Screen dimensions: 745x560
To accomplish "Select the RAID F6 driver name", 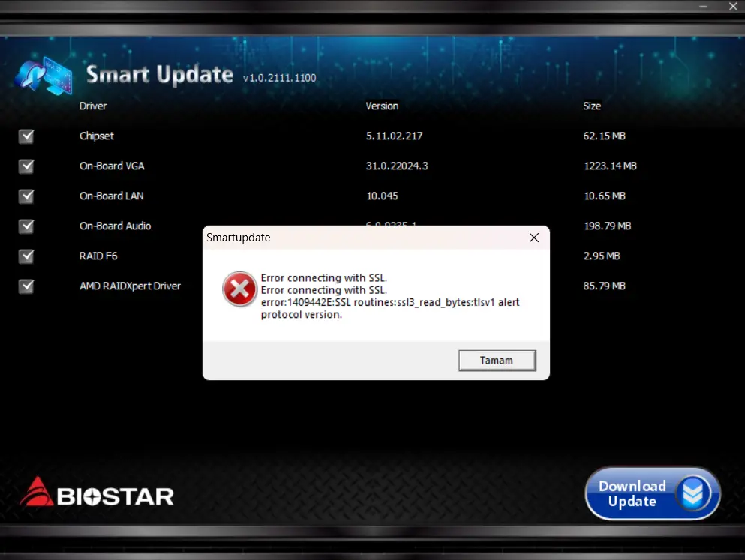I will pos(98,256).
